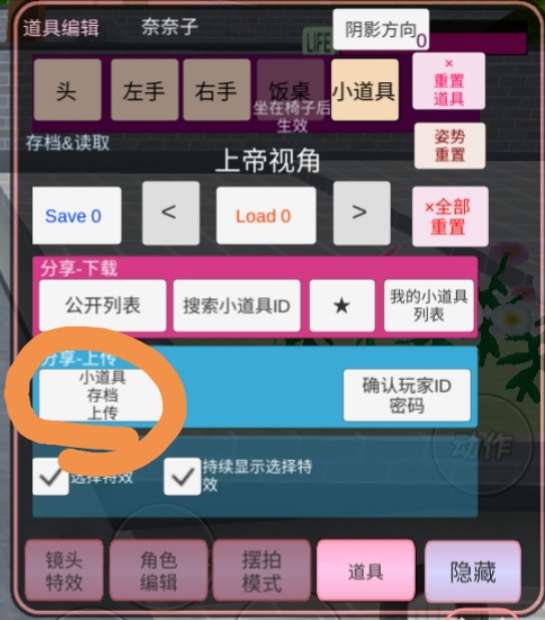Click the ×全部重置 button
Image resolution: width=545 pixels, height=620 pixels.
coord(450,217)
